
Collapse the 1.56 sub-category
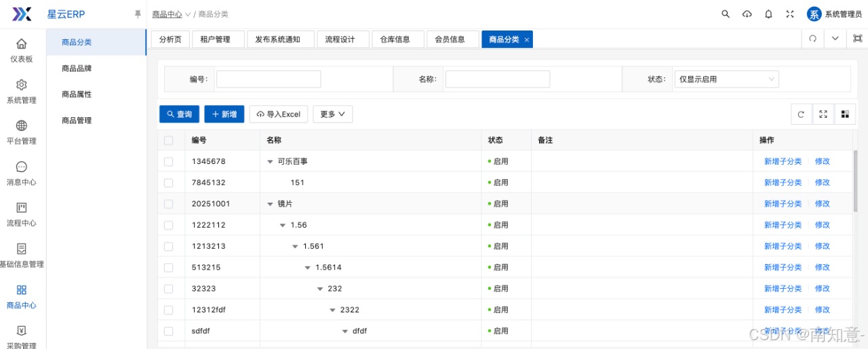click(283, 225)
